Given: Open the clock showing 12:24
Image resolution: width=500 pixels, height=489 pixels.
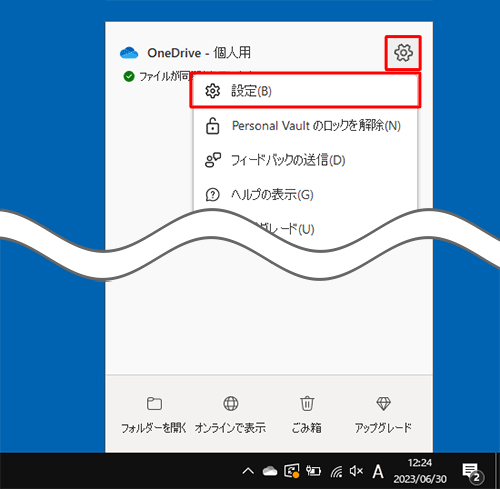Looking at the screenshot, I should (x=420, y=471).
